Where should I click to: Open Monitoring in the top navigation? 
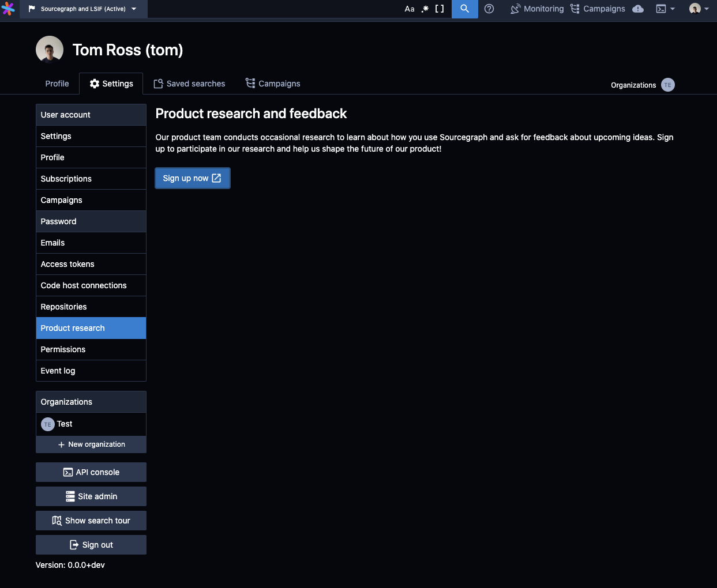(x=537, y=9)
